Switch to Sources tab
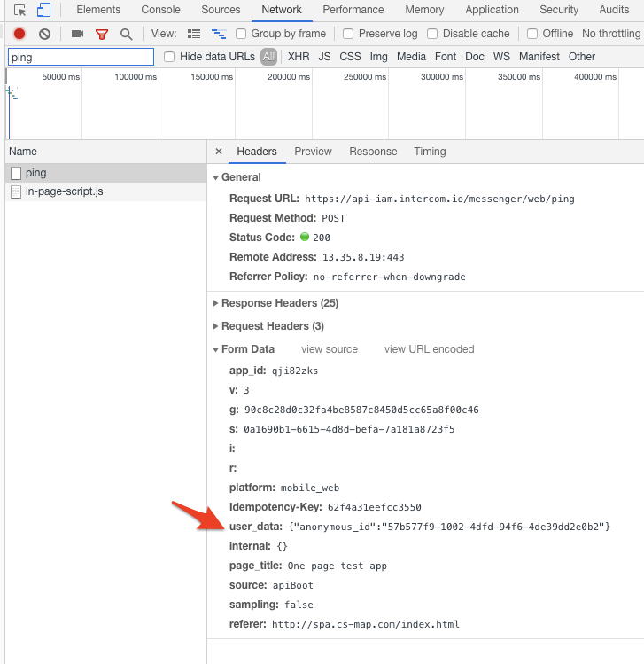 221,10
